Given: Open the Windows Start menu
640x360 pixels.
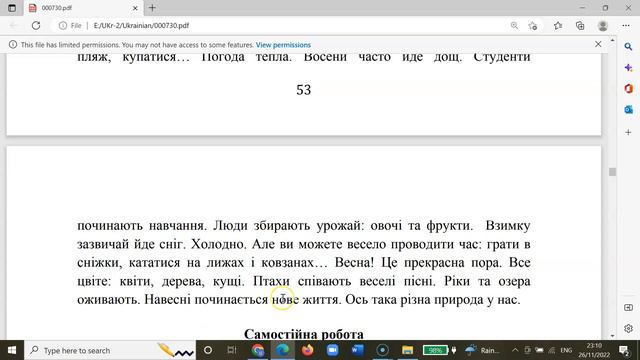Looking at the screenshot, I should [12, 350].
